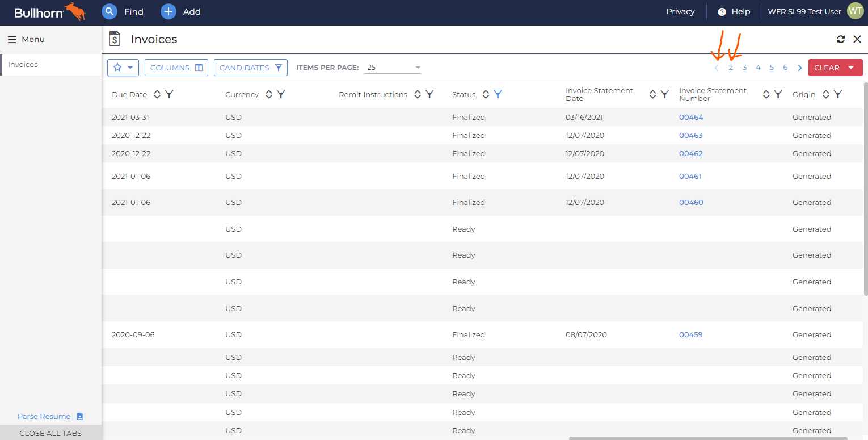868x440 pixels.
Task: Click statement date 08/07/2020 cell
Action: (x=586, y=335)
